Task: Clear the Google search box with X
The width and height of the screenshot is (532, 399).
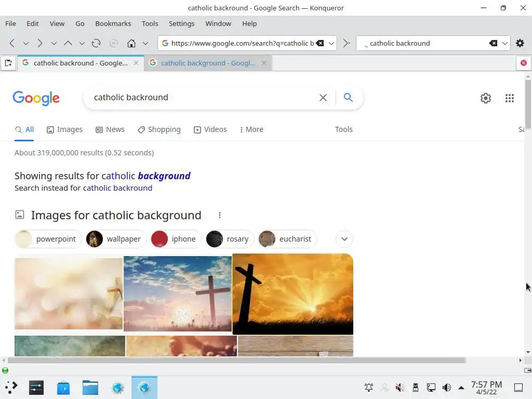Action: 323,98
